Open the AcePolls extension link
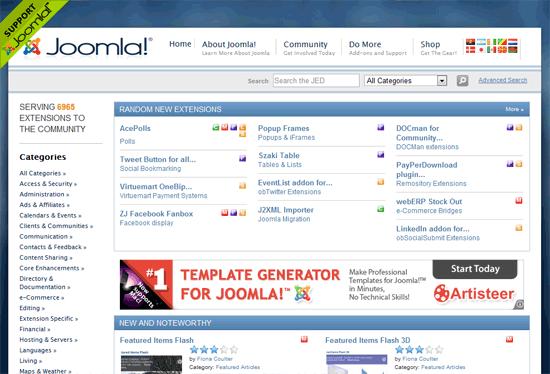This screenshot has width=550, height=374. point(135,128)
